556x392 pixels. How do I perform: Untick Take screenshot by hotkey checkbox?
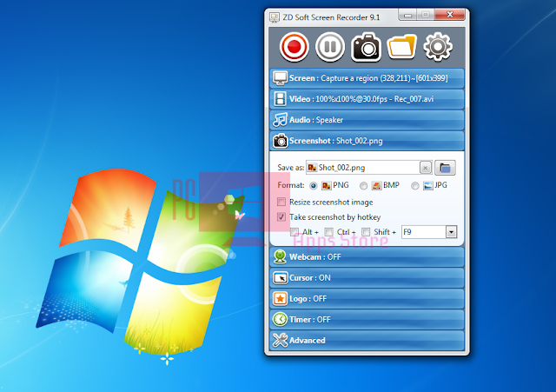pos(281,216)
